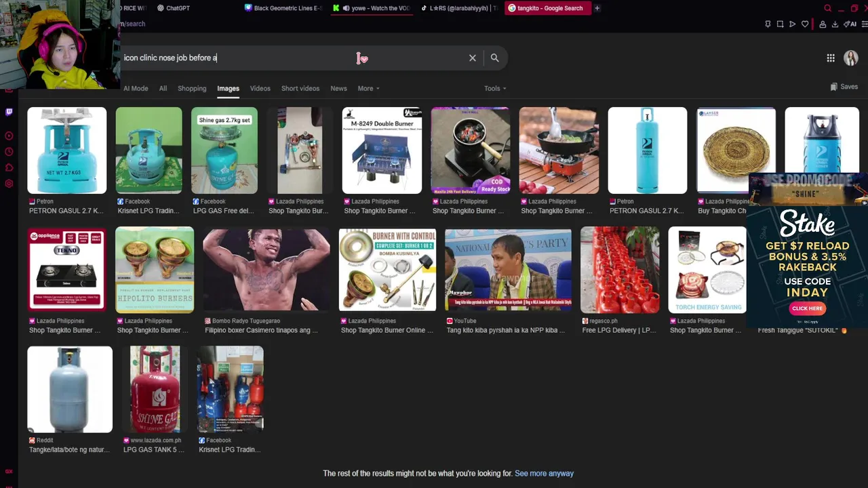Click the magnifier search button in the search box
Viewport: 868px width, 488px height.
(x=494, y=58)
